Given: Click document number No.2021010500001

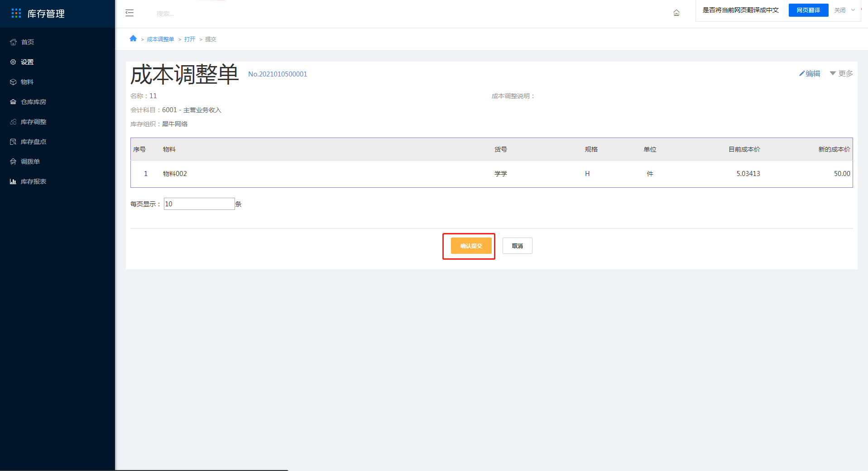Looking at the screenshot, I should pyautogui.click(x=278, y=74).
